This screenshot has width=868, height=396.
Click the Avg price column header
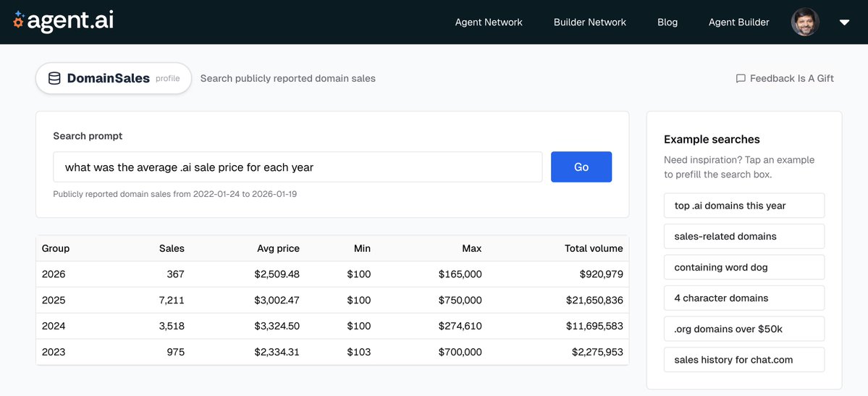(279, 249)
